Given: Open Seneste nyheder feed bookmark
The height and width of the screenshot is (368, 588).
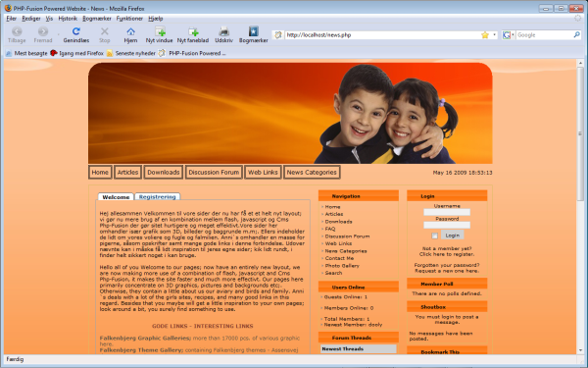Looking at the screenshot, I should 131,53.
